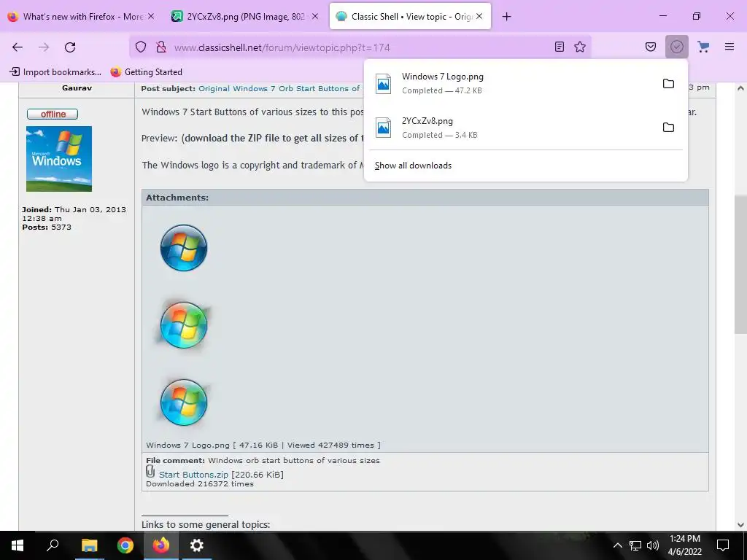
Task: Click the Firefox taskbar icon
Action: [x=160, y=545]
